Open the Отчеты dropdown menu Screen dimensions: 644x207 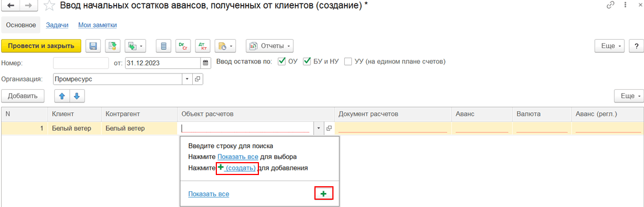click(x=270, y=46)
